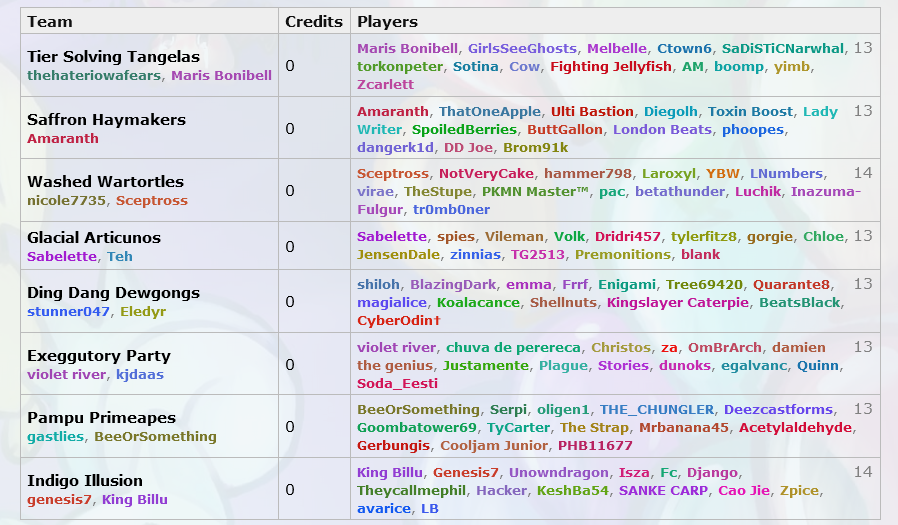Select SANKE CARP player name

tap(663, 490)
